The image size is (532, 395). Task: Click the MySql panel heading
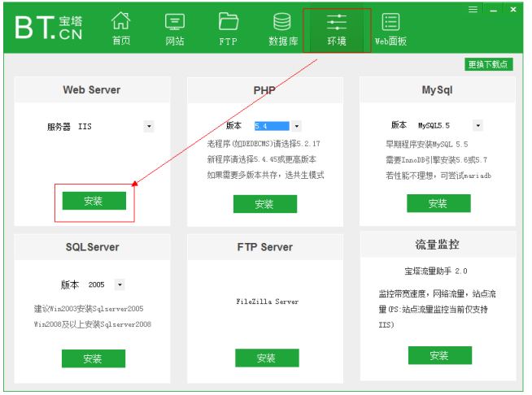[x=437, y=90]
